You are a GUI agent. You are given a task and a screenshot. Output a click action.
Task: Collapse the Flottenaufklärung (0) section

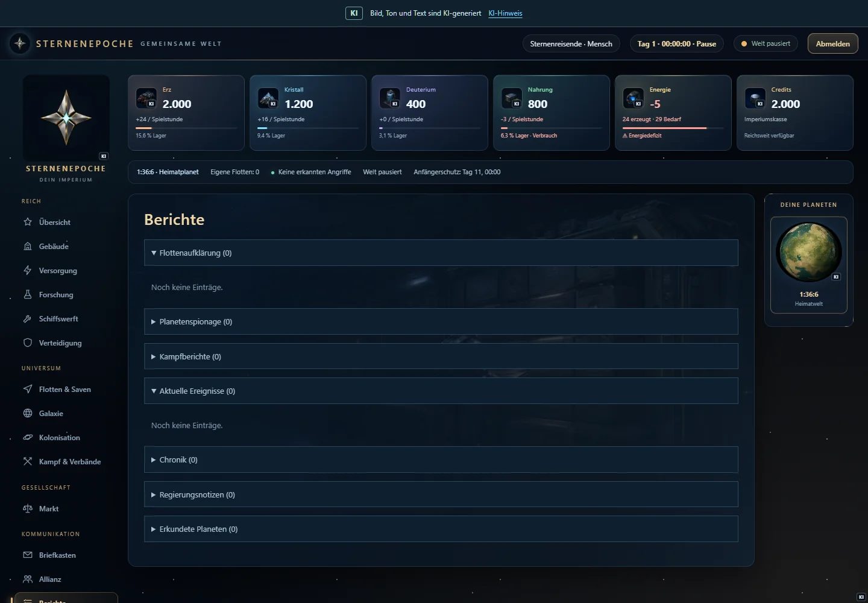pos(441,253)
